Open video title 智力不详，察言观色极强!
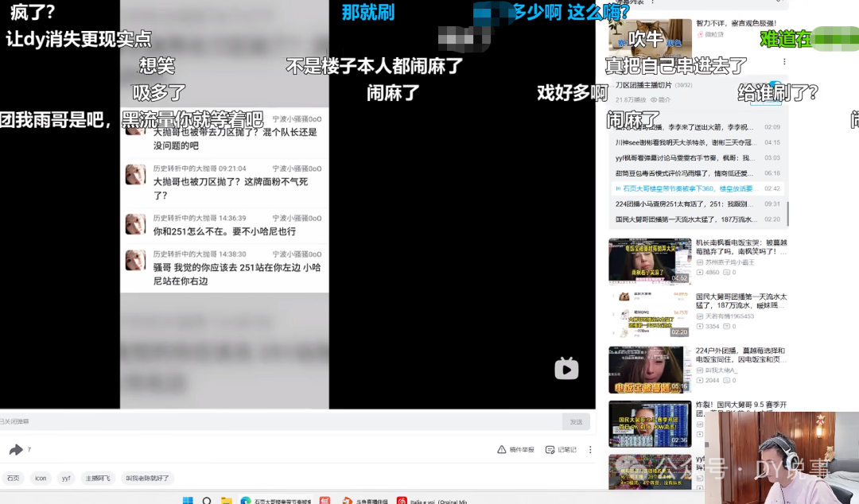Image resolution: width=859 pixels, height=504 pixels. (x=736, y=23)
